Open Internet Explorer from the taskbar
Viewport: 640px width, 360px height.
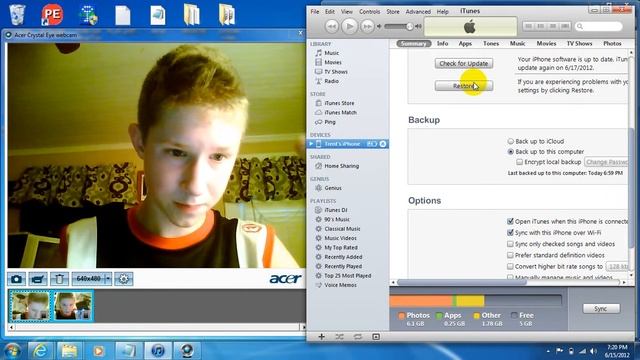[x=40, y=351]
